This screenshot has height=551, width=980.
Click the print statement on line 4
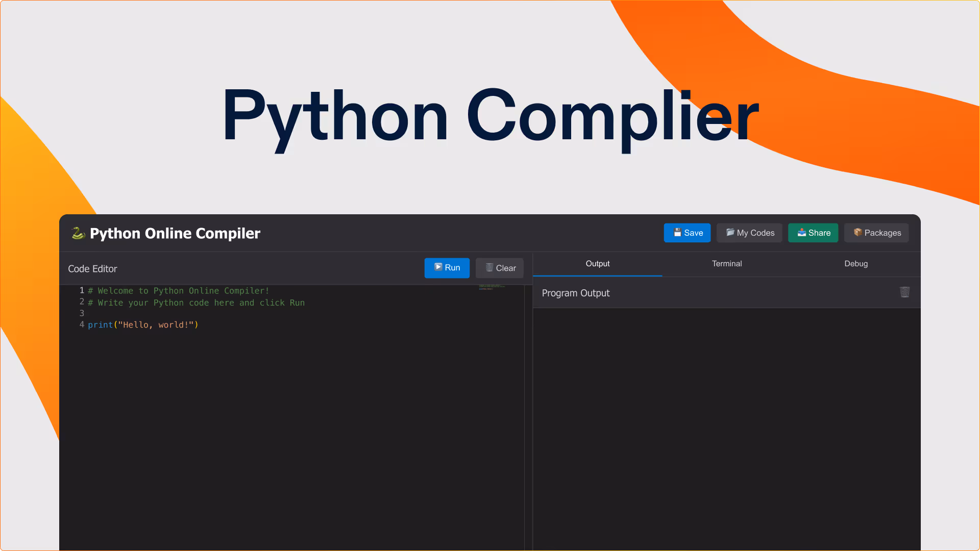[143, 324]
